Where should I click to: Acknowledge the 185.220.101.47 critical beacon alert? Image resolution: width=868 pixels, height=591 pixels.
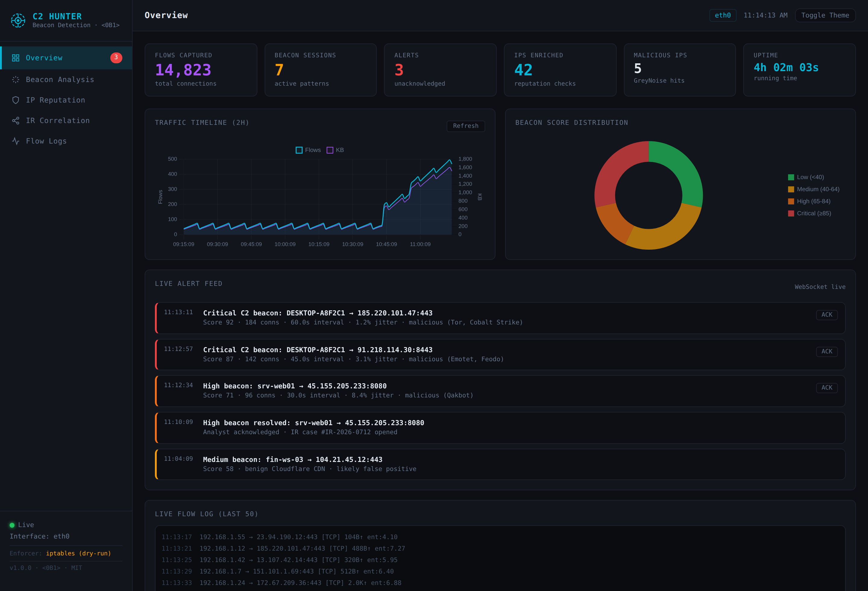click(826, 314)
